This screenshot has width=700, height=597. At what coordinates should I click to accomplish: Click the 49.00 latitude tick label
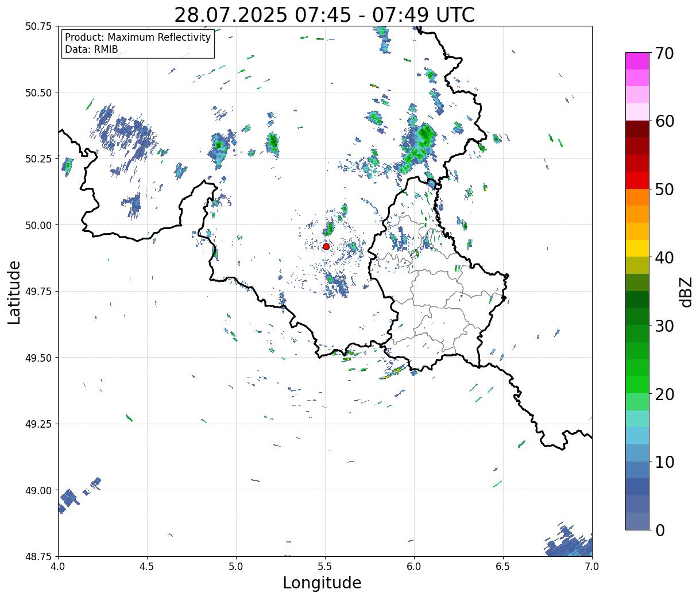click(x=38, y=490)
